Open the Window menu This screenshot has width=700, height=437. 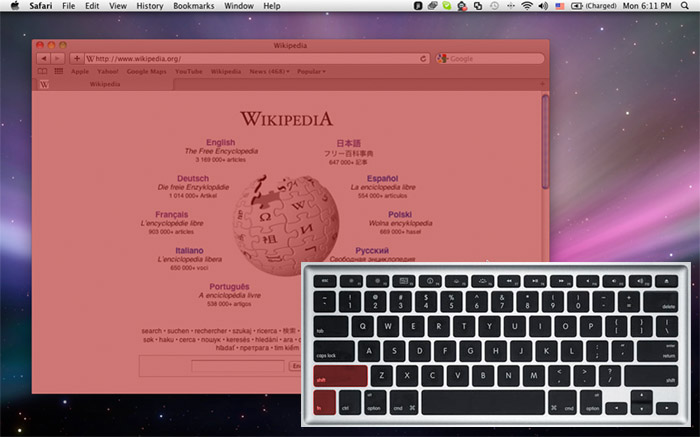pos(239,6)
